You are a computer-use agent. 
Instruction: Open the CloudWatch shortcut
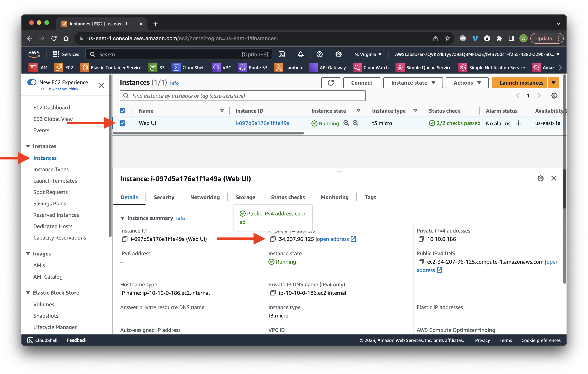(371, 67)
